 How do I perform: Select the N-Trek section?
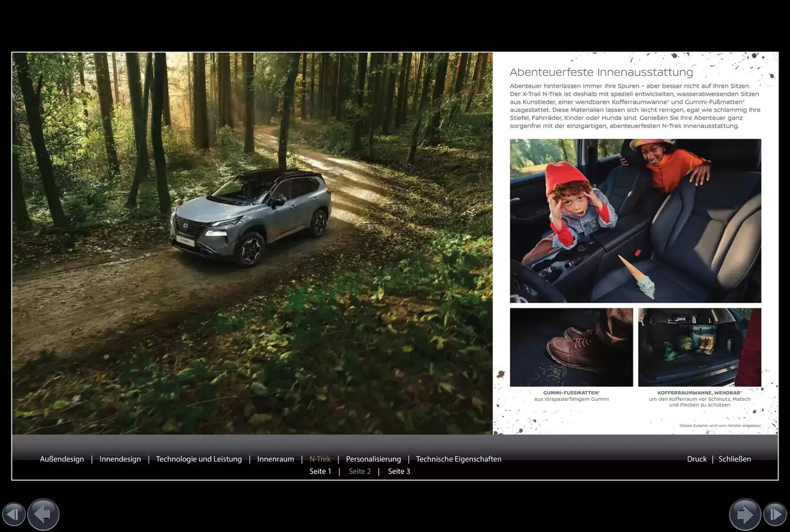pyautogui.click(x=320, y=459)
